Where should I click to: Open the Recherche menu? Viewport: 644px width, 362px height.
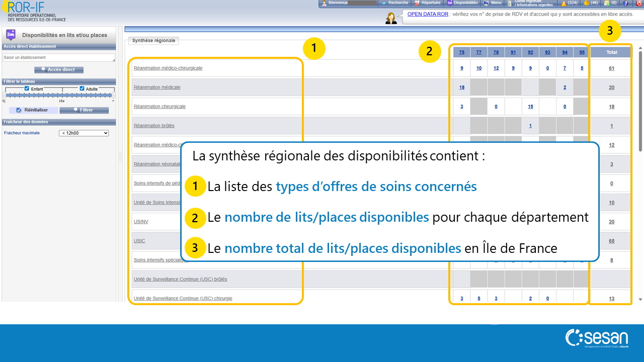pos(394,3)
